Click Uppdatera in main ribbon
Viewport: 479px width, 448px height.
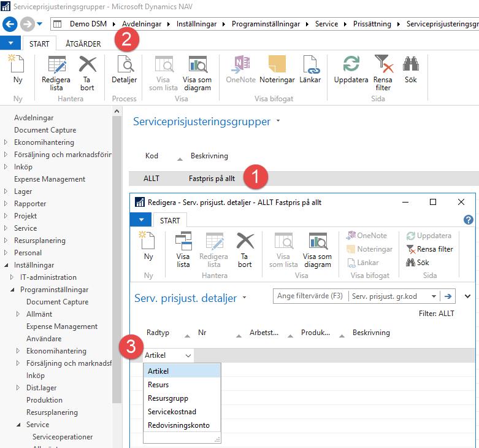pos(351,70)
